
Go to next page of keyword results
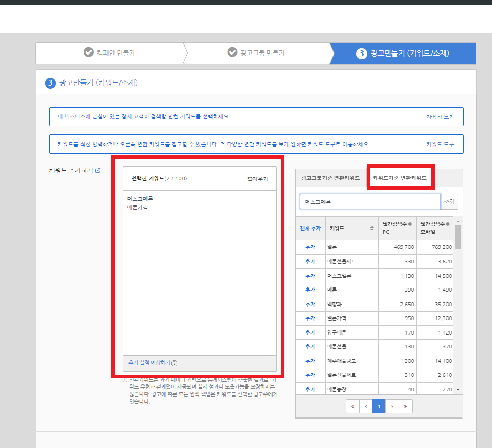(392, 407)
